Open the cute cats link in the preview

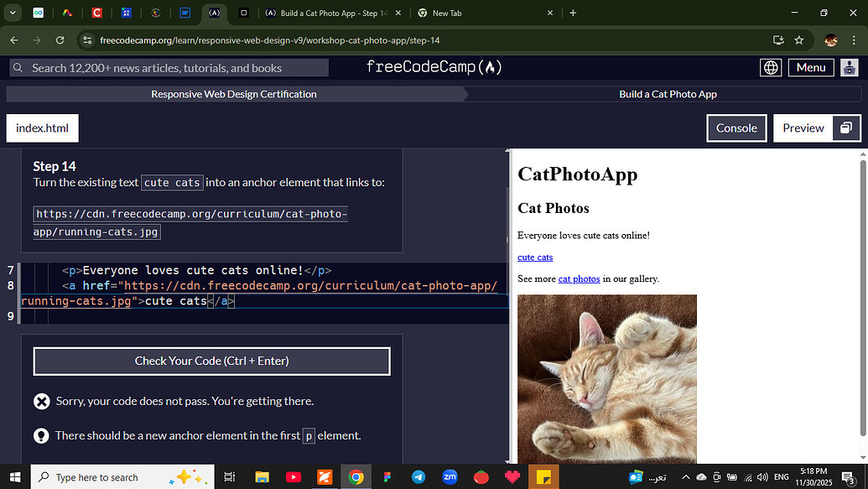(534, 258)
